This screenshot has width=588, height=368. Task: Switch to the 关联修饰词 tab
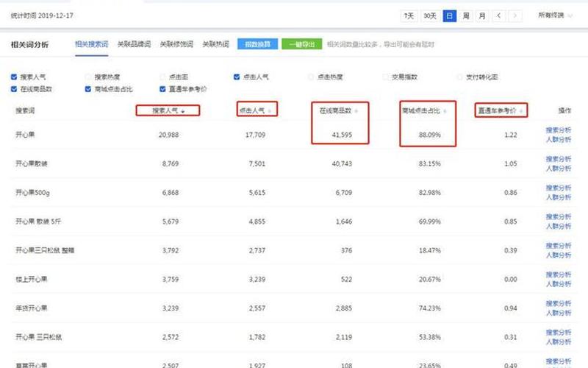[x=176, y=44]
